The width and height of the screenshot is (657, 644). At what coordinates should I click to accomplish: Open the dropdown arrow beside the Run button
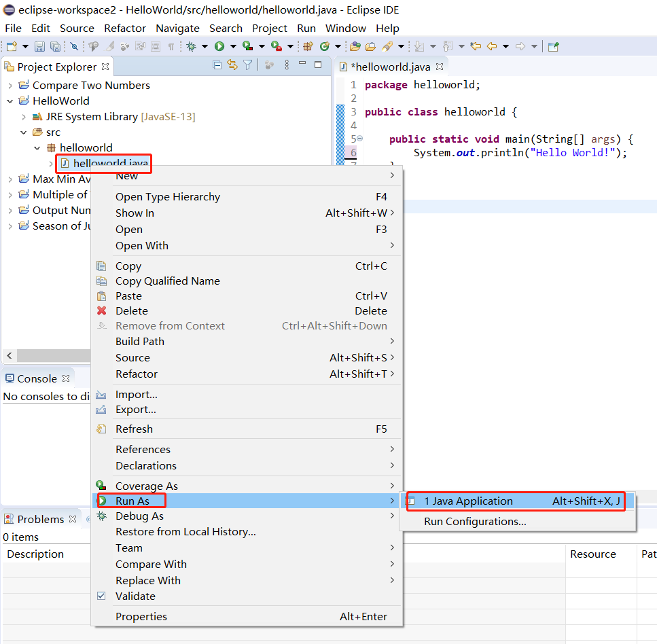tap(232, 46)
